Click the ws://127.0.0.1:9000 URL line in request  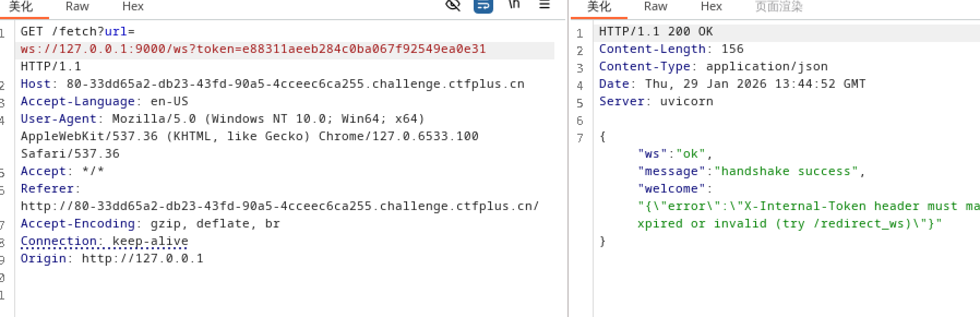(253, 49)
